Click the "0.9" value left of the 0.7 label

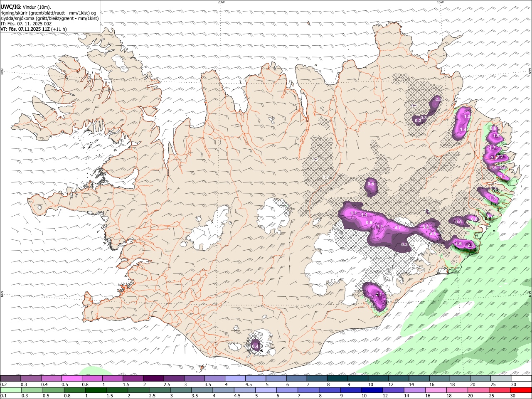[x=369, y=223]
